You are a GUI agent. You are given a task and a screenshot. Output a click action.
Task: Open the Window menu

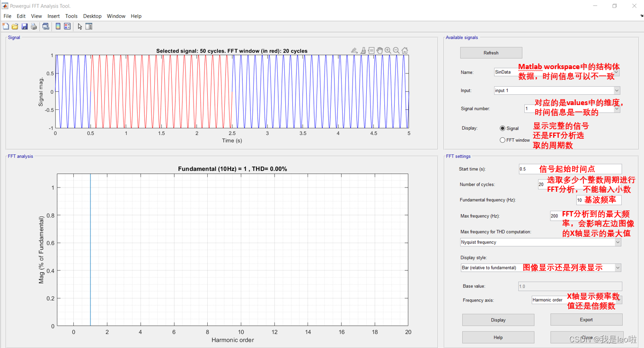tap(116, 16)
